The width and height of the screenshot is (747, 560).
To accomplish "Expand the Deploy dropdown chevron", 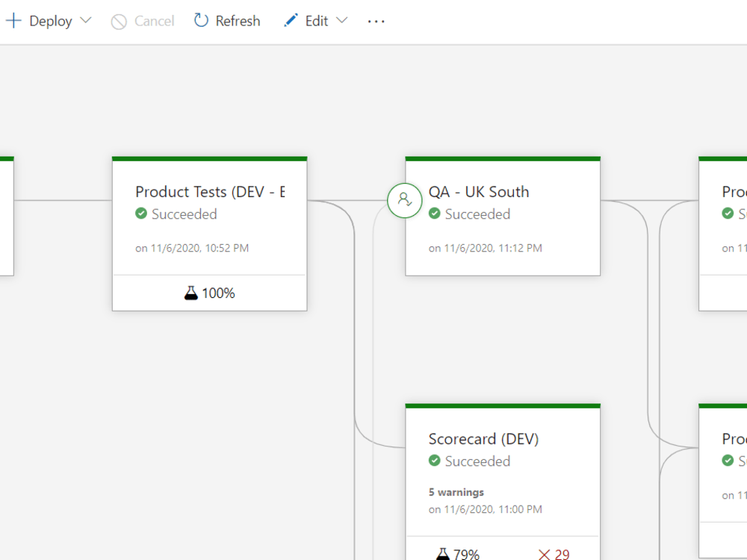I will [x=85, y=21].
